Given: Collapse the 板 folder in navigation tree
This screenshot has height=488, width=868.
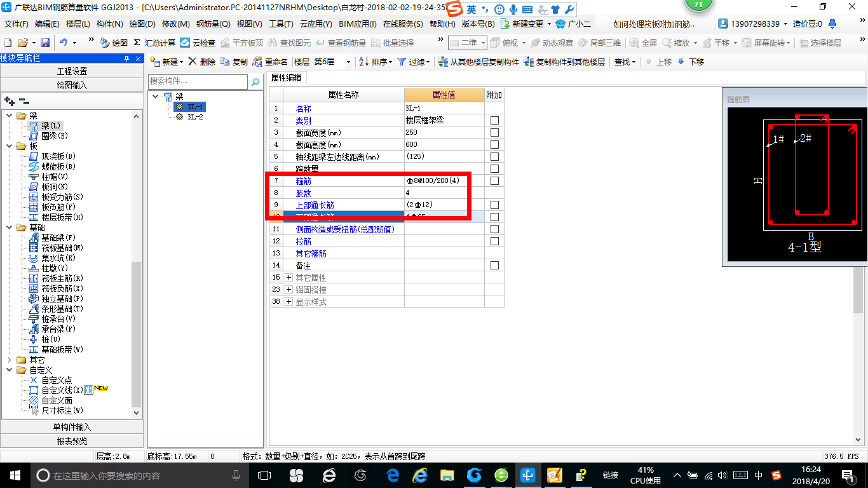Looking at the screenshot, I should click(10, 146).
